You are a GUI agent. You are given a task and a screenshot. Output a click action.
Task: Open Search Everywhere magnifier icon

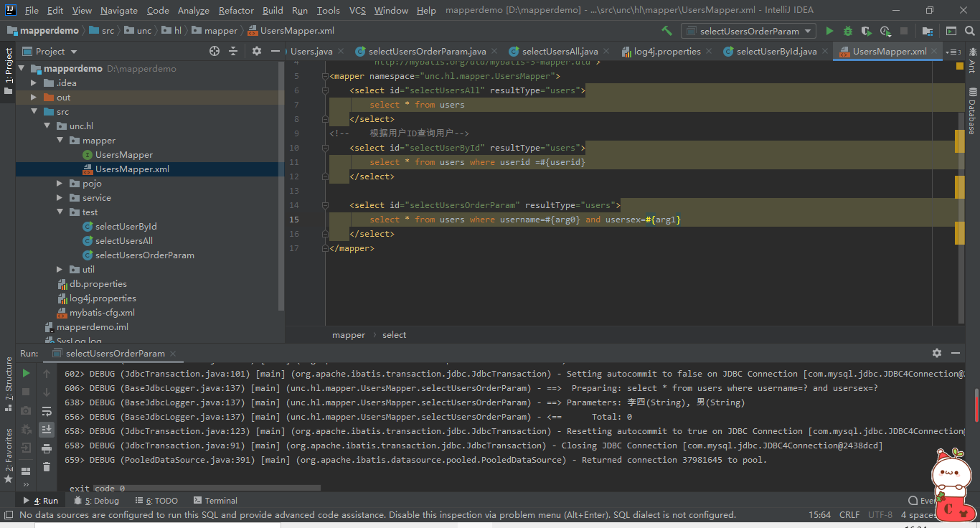click(969, 31)
